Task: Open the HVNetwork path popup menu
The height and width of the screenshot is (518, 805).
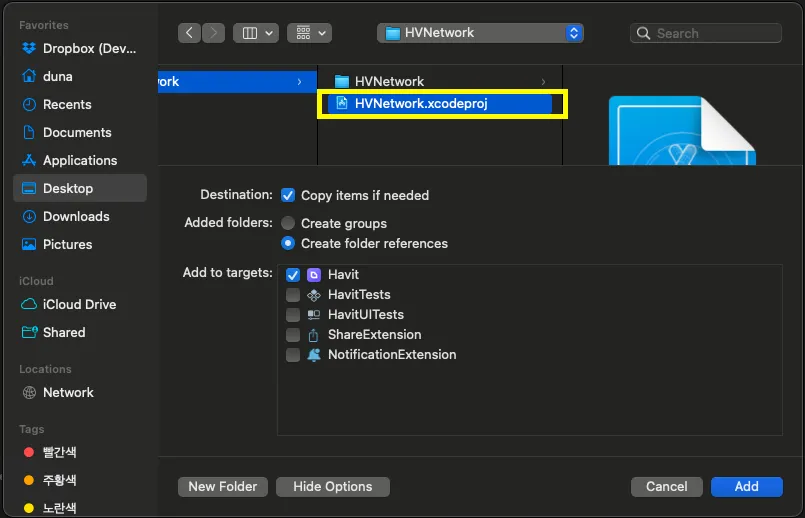Action: (480, 33)
